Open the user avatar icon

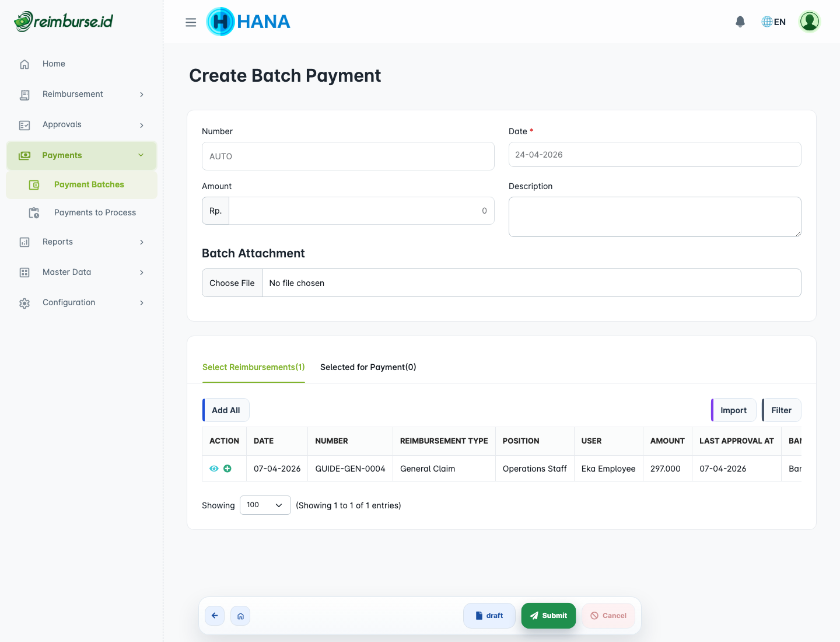pos(809,22)
